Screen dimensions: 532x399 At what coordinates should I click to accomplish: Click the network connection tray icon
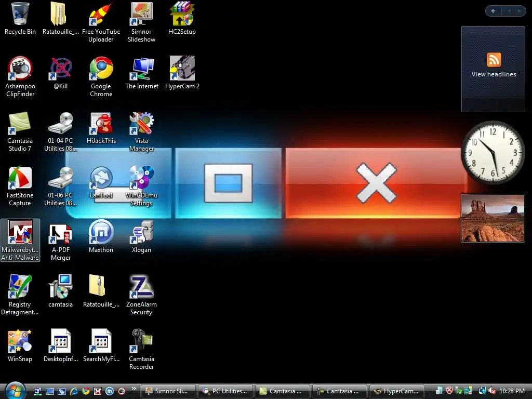482,391
